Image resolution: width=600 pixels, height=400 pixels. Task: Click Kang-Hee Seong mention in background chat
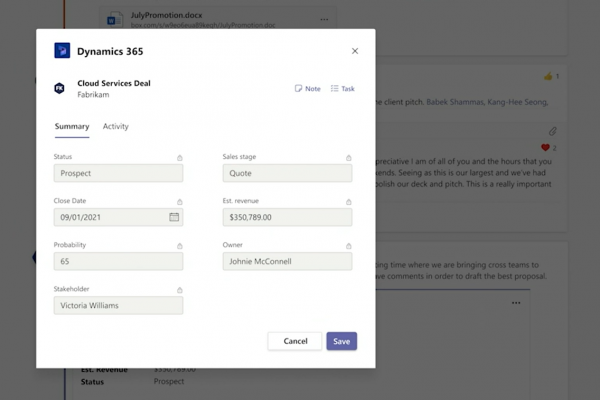518,102
